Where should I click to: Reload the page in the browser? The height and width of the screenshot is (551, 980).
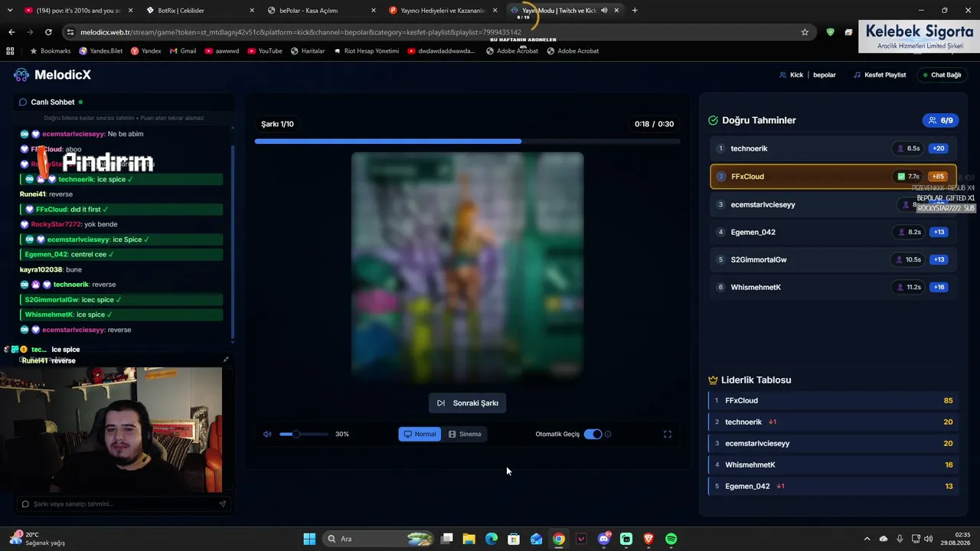pos(48,32)
